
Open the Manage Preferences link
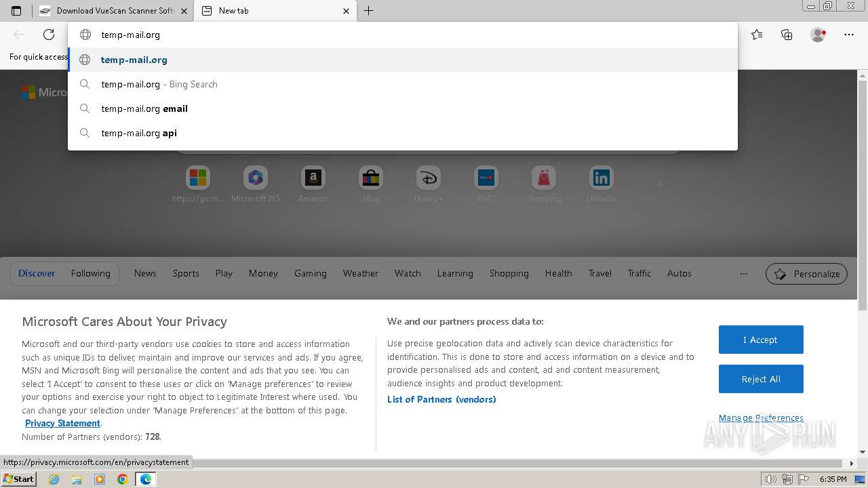click(761, 418)
